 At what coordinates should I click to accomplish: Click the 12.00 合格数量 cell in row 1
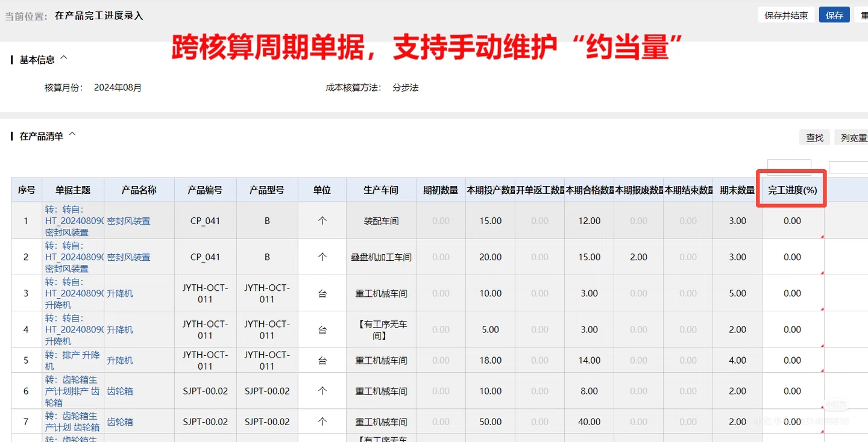tap(590, 221)
